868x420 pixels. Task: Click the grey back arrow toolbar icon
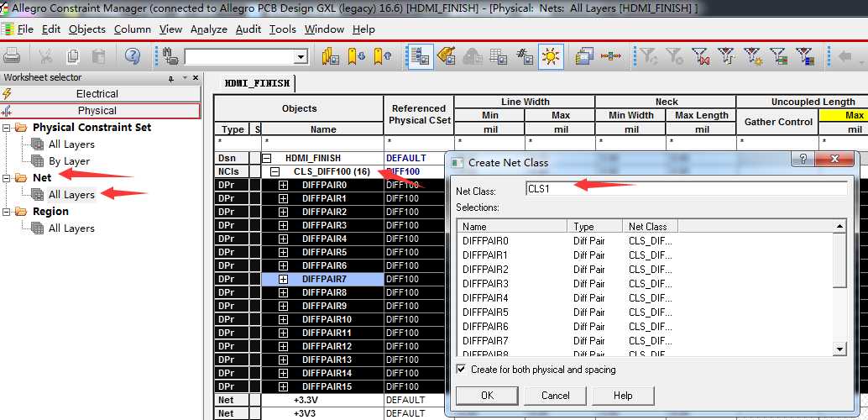click(845, 56)
